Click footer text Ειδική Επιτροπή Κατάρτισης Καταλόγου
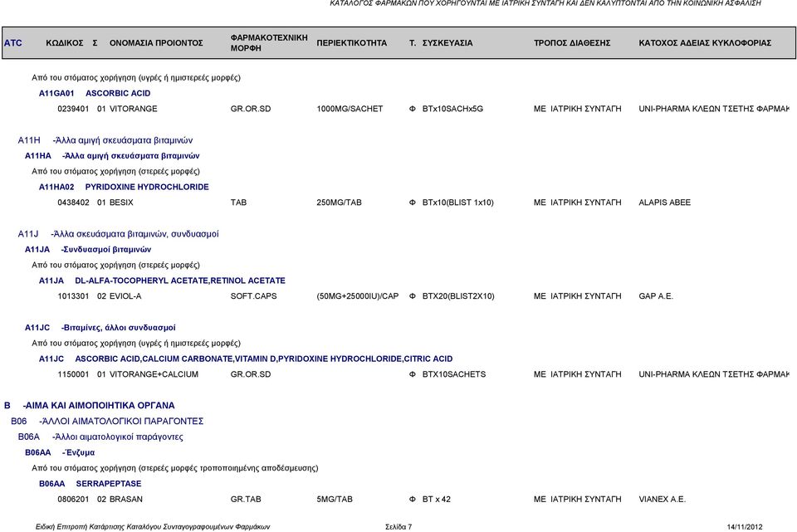Viewport: 797px width, 532px height. 153,527
